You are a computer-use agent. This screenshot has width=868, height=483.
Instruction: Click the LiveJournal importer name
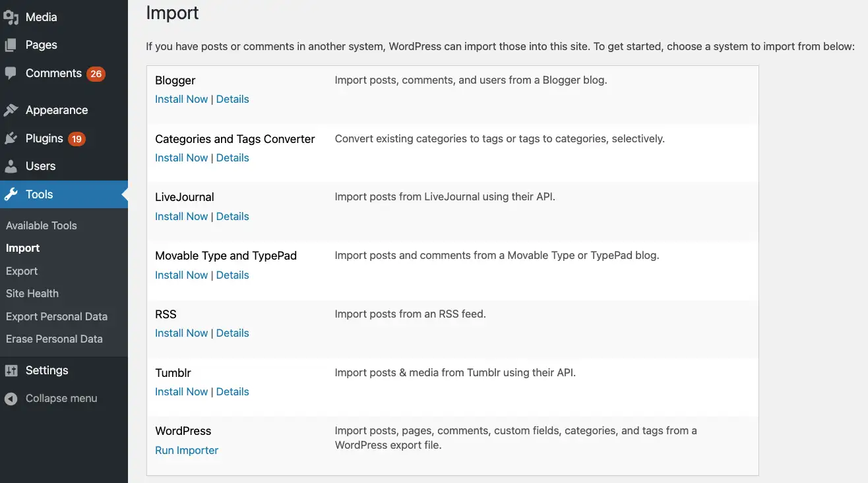point(185,197)
